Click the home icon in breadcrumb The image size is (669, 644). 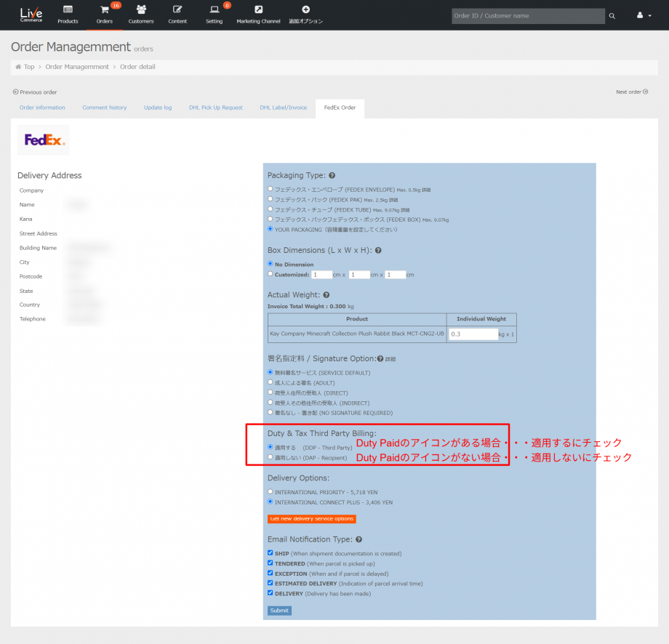click(18, 67)
